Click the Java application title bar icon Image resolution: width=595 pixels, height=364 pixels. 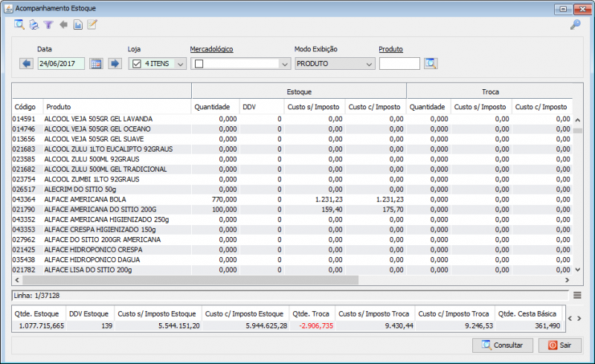(8, 8)
